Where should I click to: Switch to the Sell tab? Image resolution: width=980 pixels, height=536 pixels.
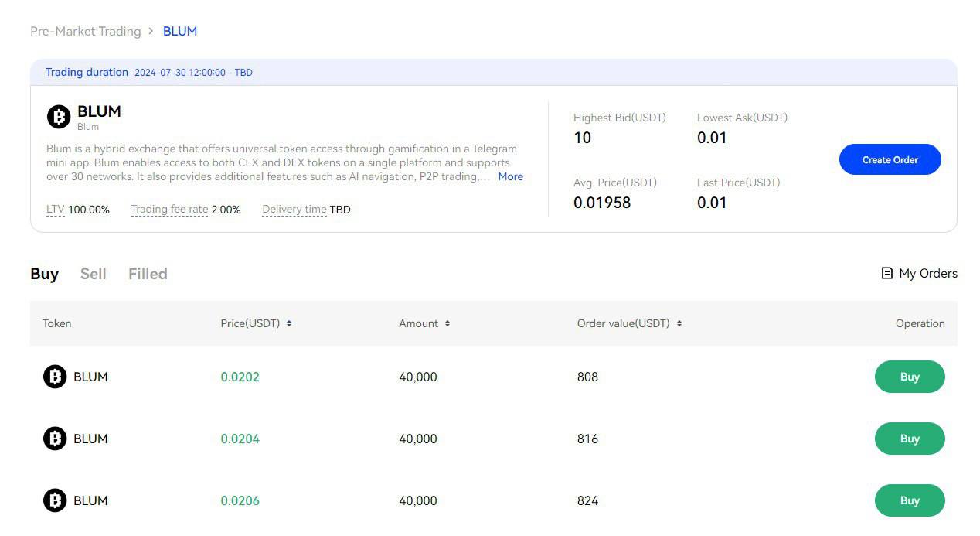click(93, 274)
